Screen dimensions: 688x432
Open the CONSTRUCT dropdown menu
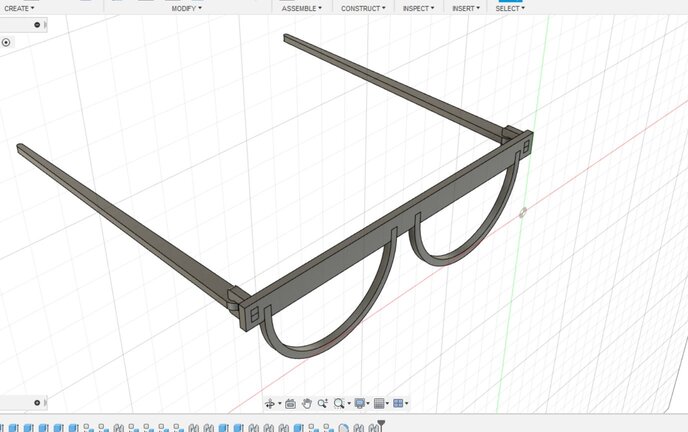click(x=363, y=8)
